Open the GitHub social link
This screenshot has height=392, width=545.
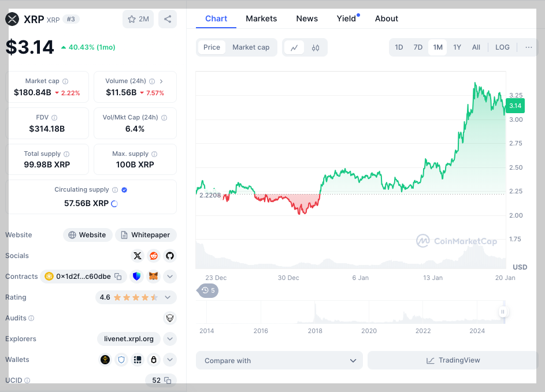[169, 256]
